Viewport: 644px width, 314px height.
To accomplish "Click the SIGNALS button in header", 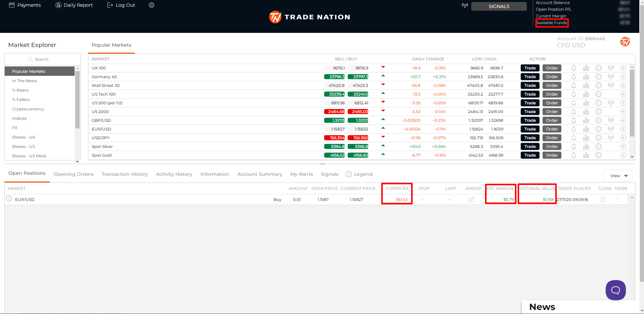I will 499,6.
